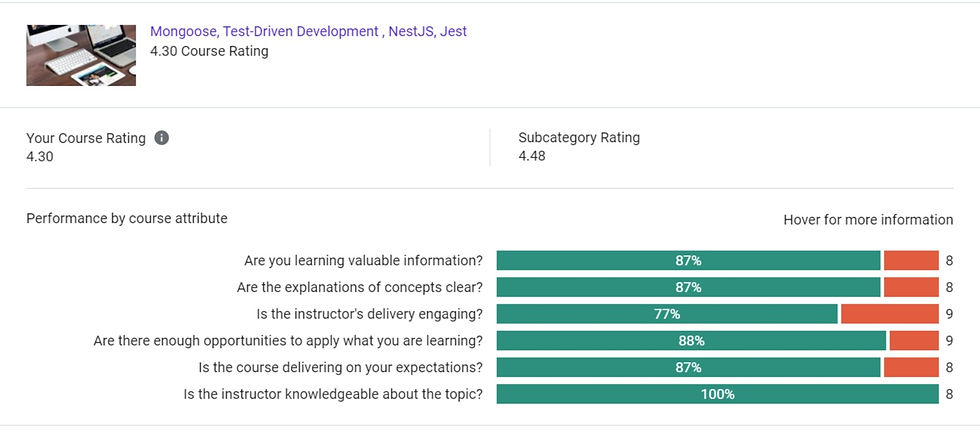Click the Subcategory Rating 4.48 value

[532, 156]
